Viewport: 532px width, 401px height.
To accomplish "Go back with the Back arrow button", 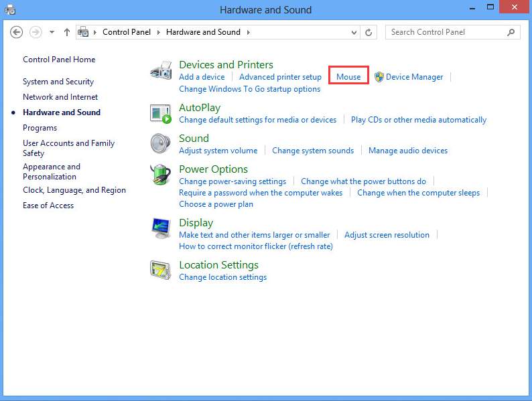I will 17,32.
